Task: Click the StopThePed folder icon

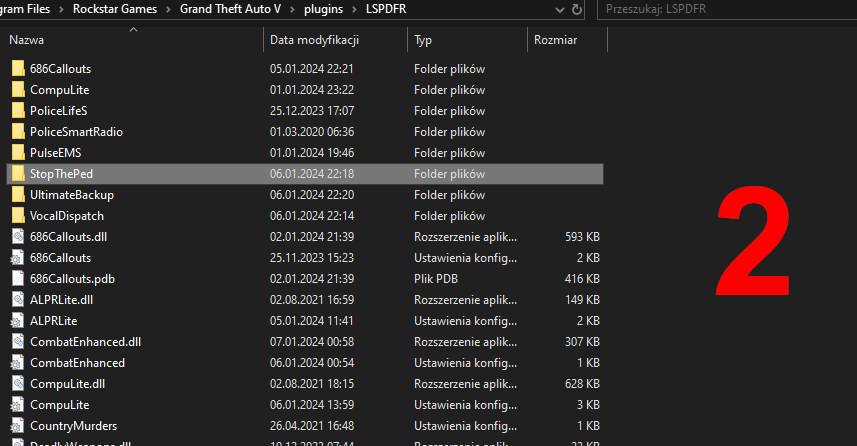Action: 18,174
